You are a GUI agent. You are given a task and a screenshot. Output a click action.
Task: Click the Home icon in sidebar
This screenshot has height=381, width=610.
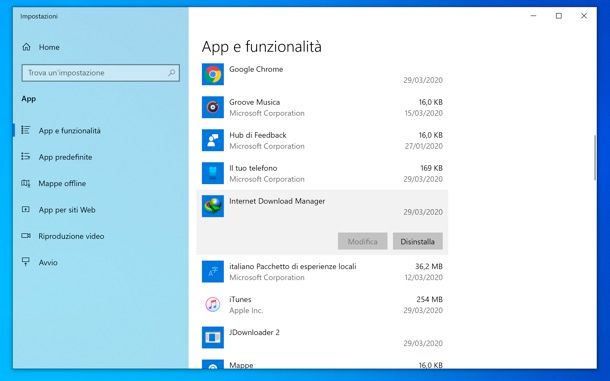[26, 47]
